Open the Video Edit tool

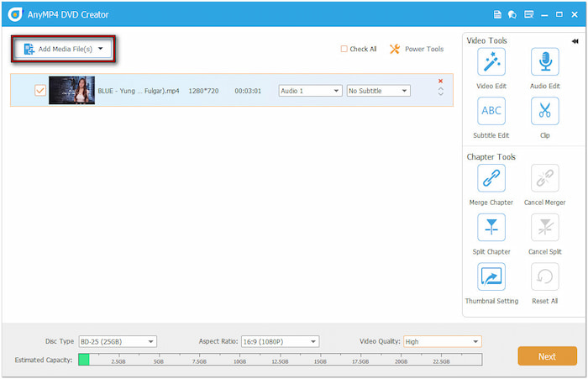point(491,63)
